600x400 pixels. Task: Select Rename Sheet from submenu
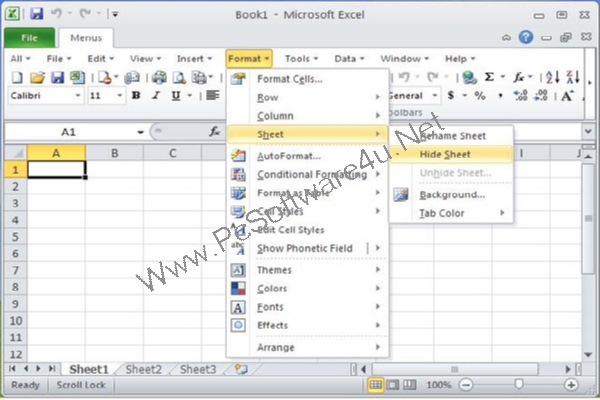452,136
